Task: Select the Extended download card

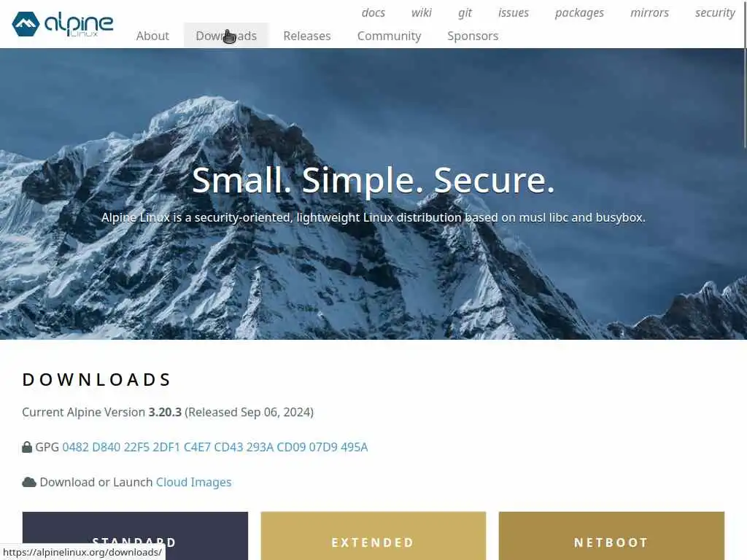Action: click(373, 536)
